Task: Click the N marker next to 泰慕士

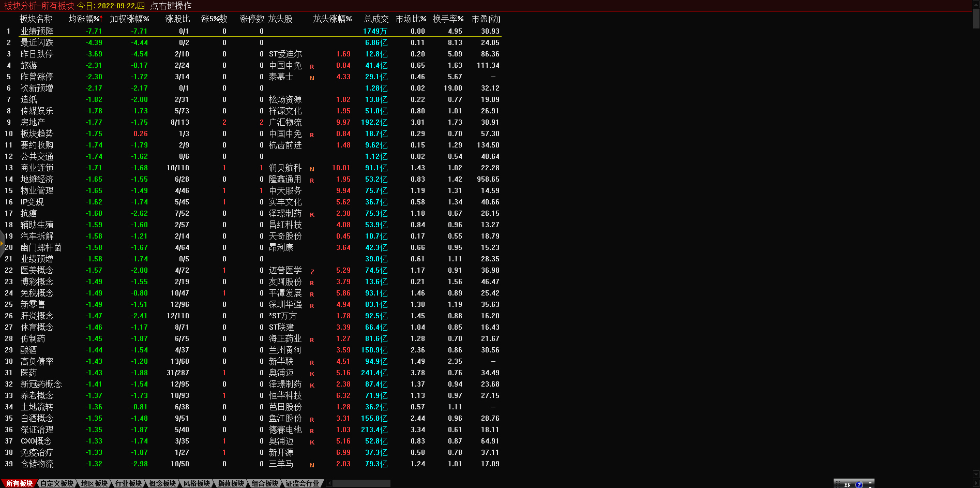Action: [312, 78]
